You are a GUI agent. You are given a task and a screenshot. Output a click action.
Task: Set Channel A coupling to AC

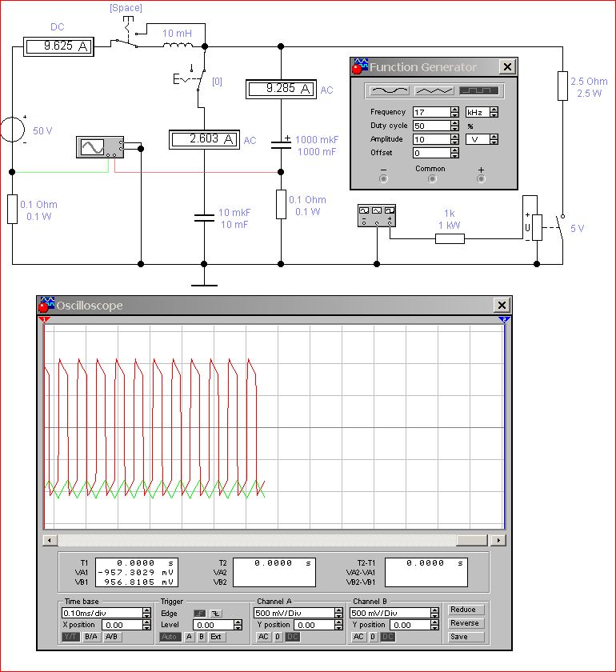click(263, 637)
